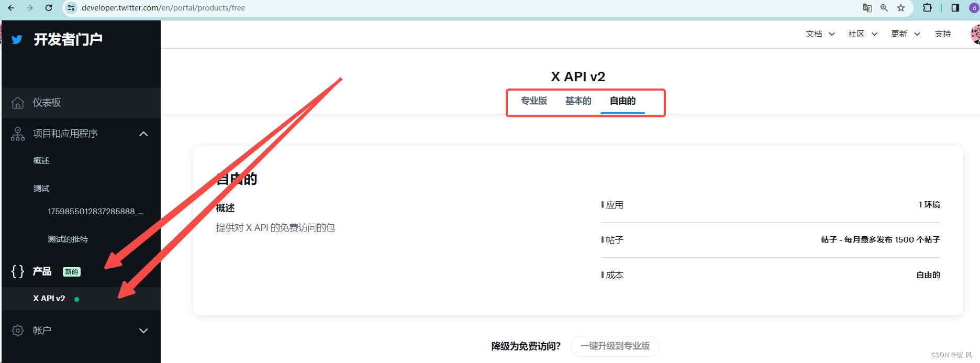Screen dimensions: 980x363
Task: Toggle the browser side panel icon
Action: pos(955,8)
